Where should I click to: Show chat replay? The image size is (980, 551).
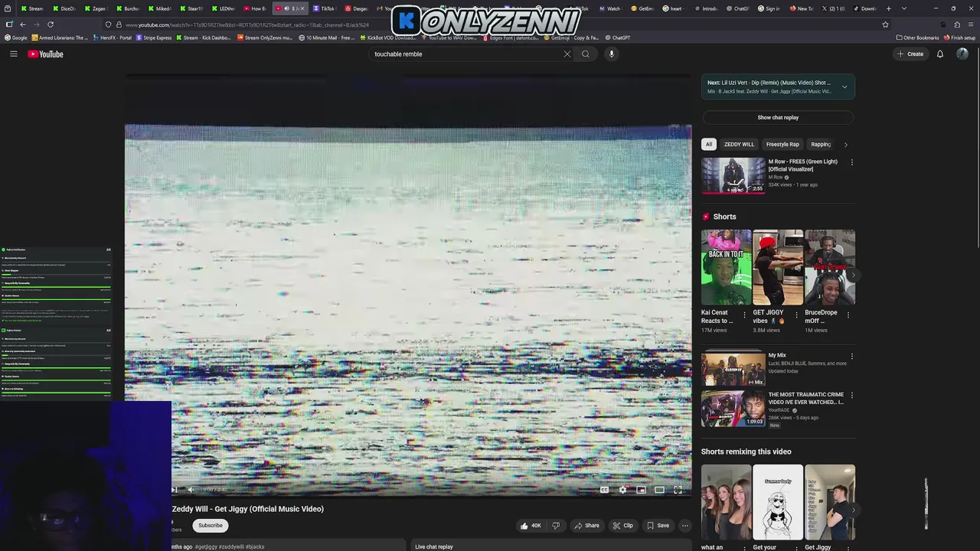[x=778, y=118]
